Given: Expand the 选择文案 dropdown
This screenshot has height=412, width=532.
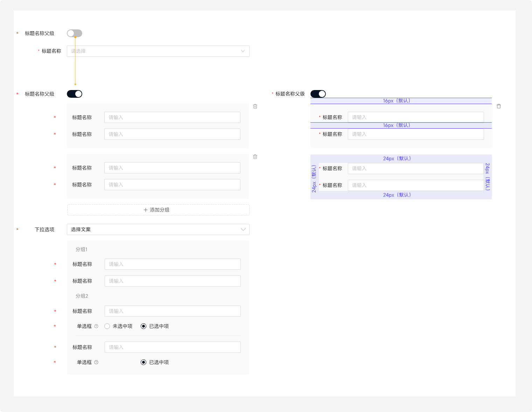Looking at the screenshot, I should pos(158,229).
